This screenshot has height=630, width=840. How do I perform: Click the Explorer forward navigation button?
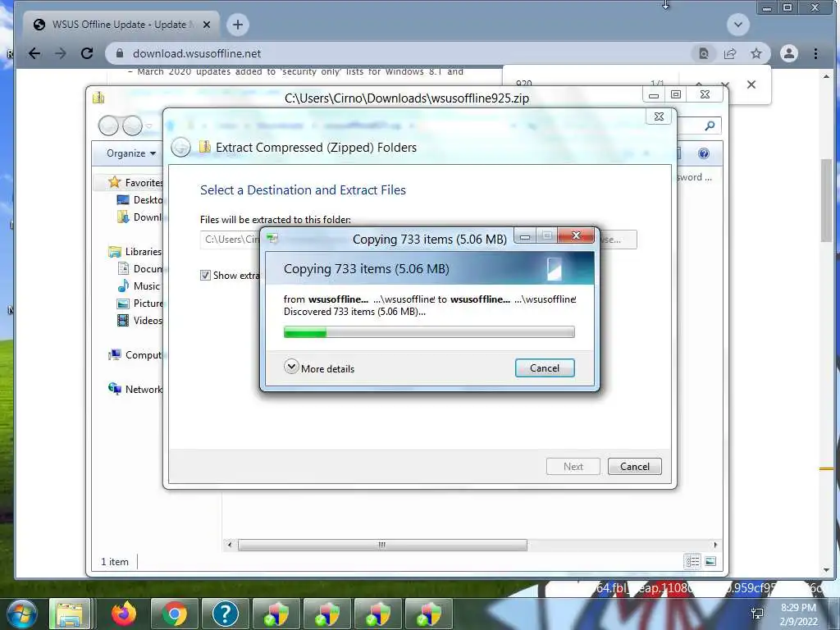[x=132, y=126]
